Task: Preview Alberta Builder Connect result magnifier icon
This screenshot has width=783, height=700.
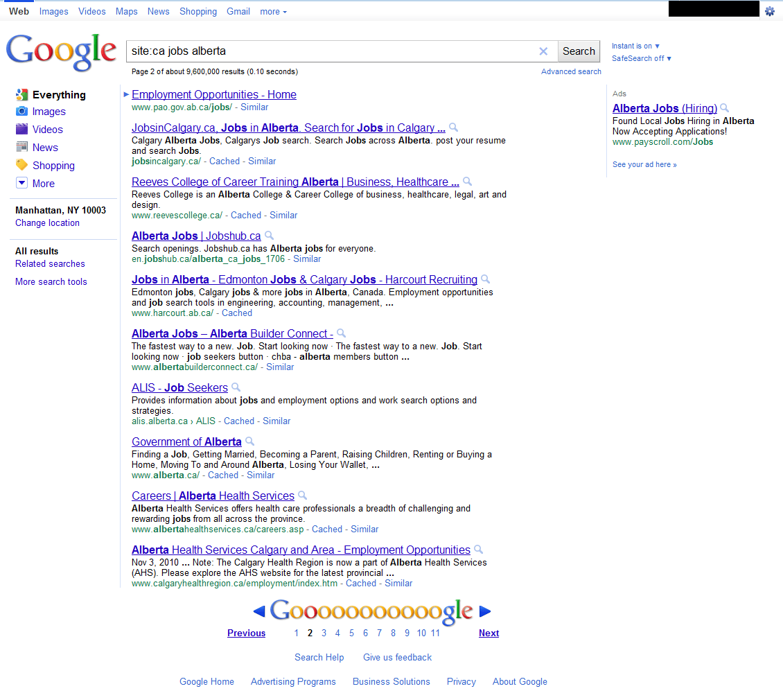Action: [342, 333]
